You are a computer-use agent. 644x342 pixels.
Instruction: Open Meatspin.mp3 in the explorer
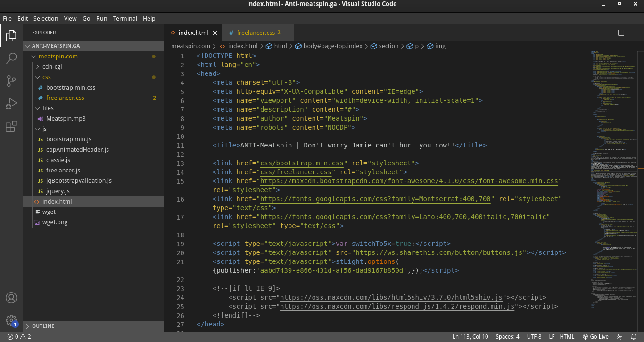66,118
